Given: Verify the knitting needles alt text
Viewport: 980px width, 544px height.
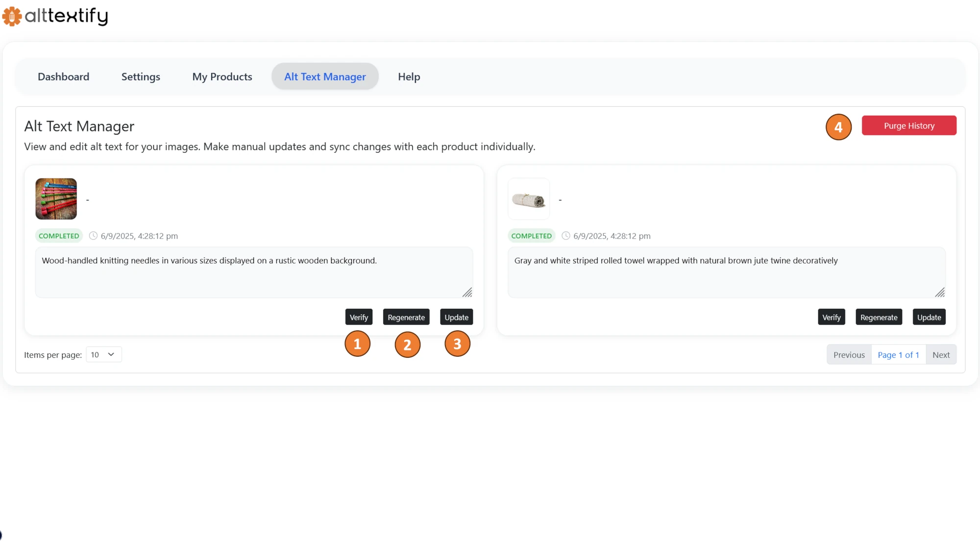Looking at the screenshot, I should (359, 317).
